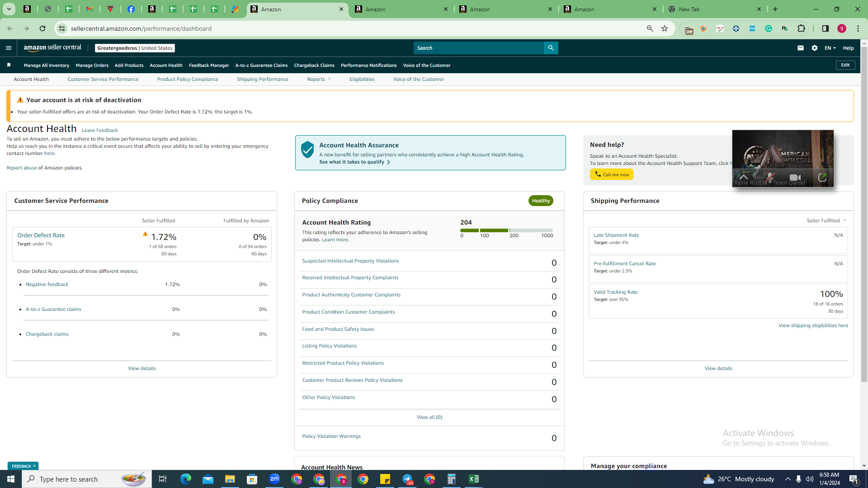Click the Grammarly extension icon
This screenshot has height=488, width=868.
pos(769,28)
